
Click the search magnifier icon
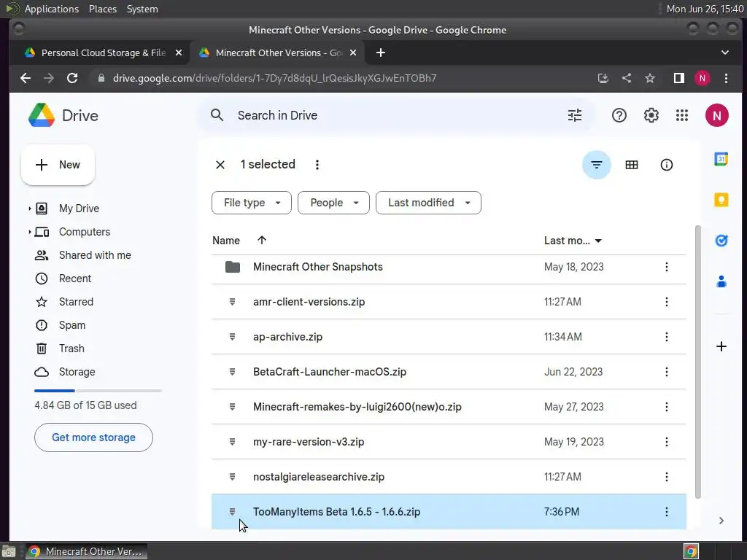[x=217, y=115]
